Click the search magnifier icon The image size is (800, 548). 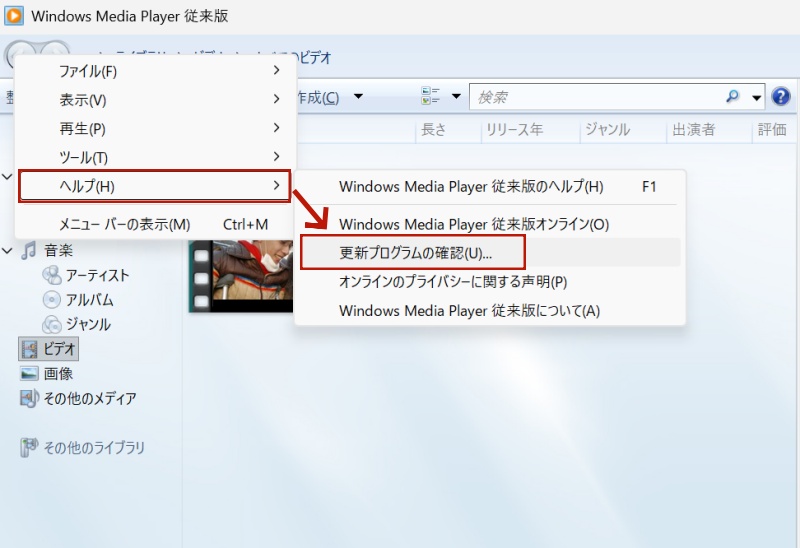pyautogui.click(x=733, y=96)
